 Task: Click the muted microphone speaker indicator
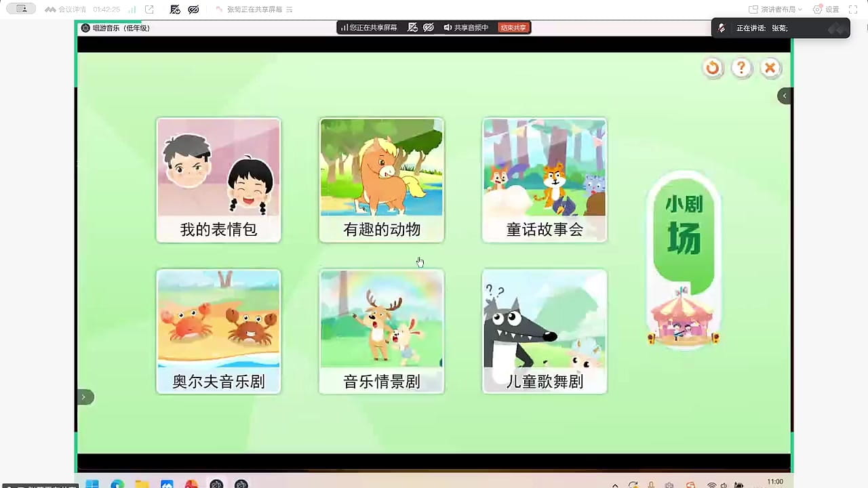click(722, 28)
